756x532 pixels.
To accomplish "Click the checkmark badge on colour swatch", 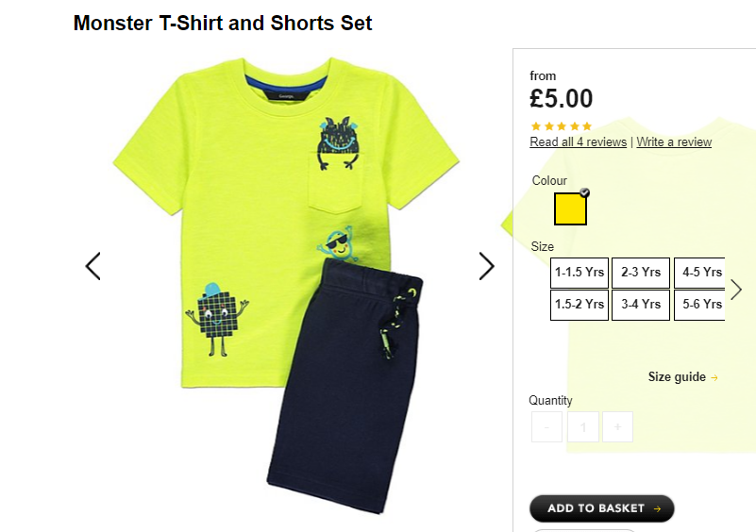I will [584, 192].
